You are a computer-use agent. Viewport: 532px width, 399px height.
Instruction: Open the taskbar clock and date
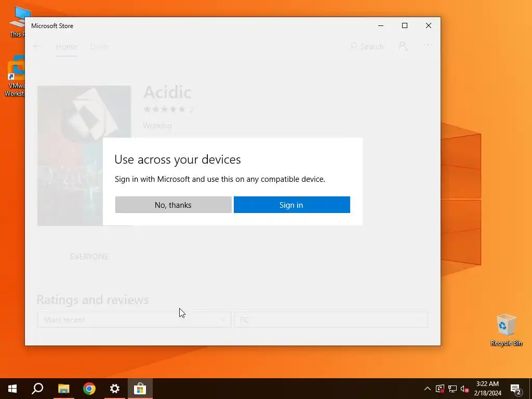pyautogui.click(x=487, y=389)
